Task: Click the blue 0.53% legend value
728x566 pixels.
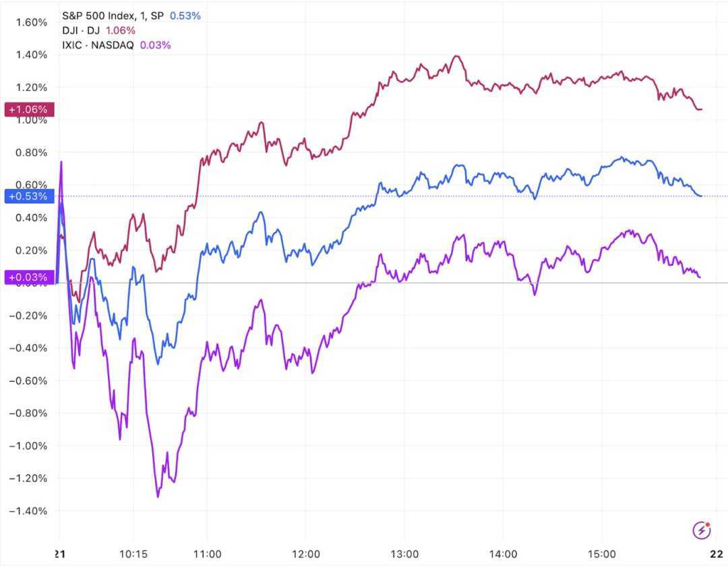Action: pos(185,16)
